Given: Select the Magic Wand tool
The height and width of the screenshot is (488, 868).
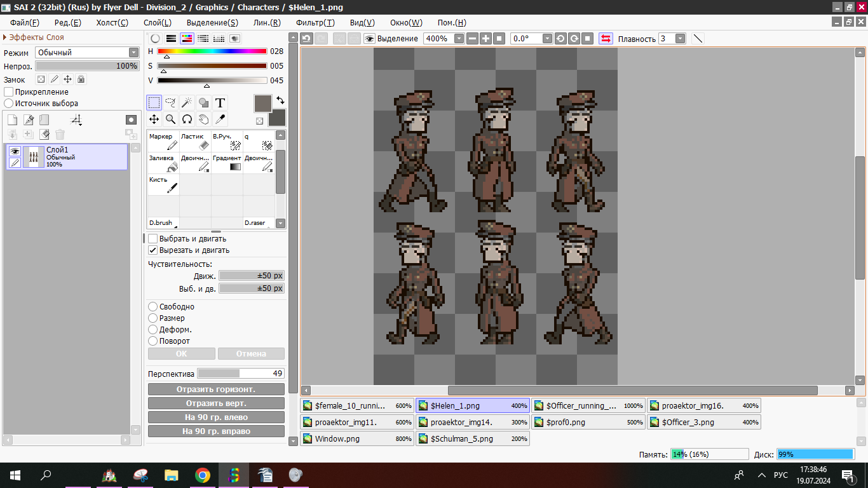Looking at the screenshot, I should (x=187, y=102).
